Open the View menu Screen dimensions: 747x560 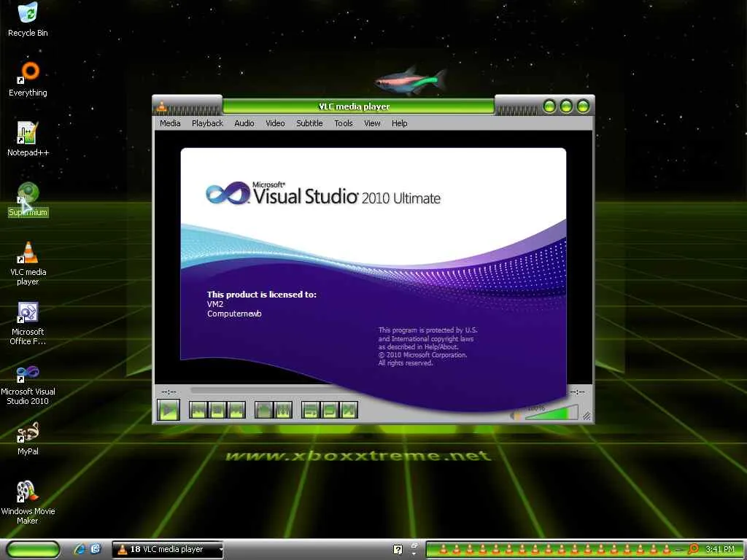[372, 123]
